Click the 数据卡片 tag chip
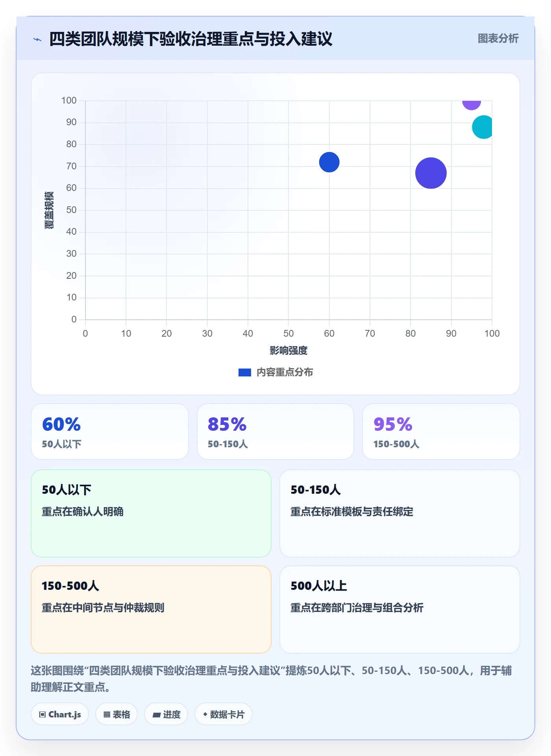Image resolution: width=551 pixels, height=756 pixels. pos(224,714)
